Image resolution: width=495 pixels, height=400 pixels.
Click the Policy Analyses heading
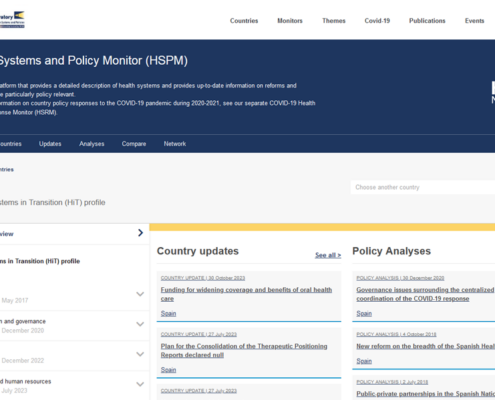(391, 251)
